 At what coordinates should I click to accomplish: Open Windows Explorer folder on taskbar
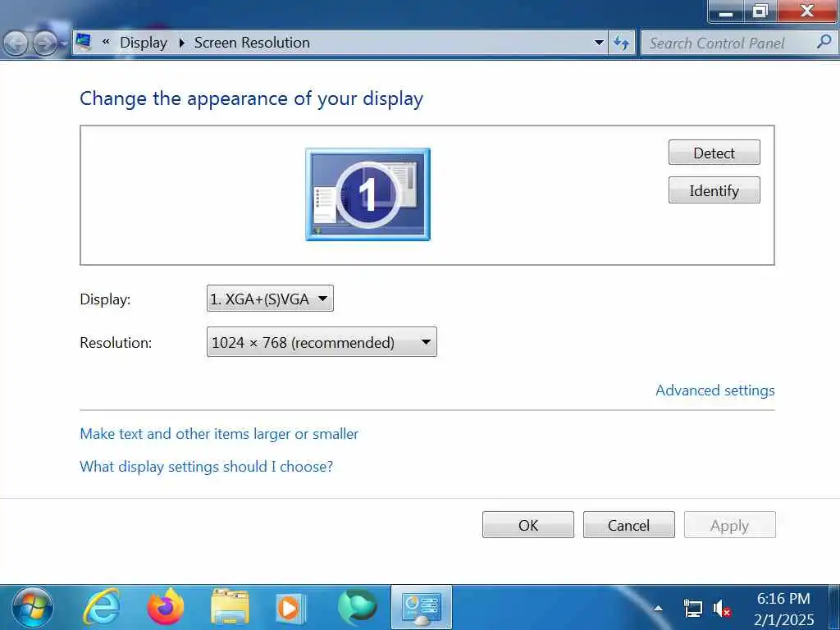[230, 608]
